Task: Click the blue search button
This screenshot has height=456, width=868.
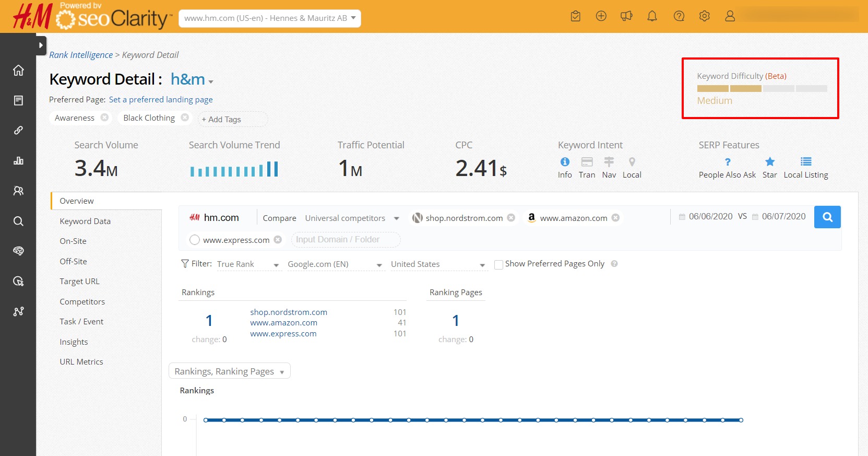Action: click(x=827, y=217)
